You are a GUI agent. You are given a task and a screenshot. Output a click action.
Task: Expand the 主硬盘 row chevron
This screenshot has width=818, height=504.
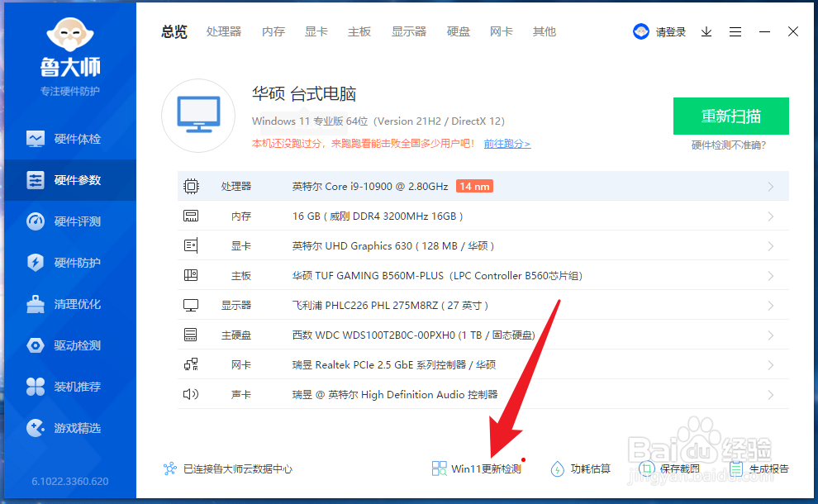pyautogui.click(x=771, y=335)
